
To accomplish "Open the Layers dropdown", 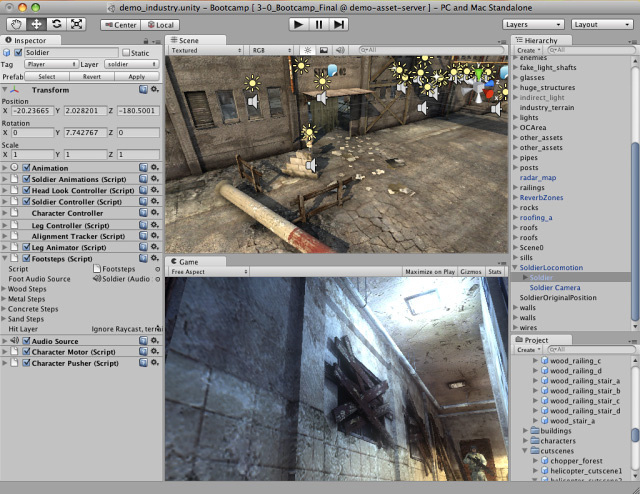I will (532, 23).
